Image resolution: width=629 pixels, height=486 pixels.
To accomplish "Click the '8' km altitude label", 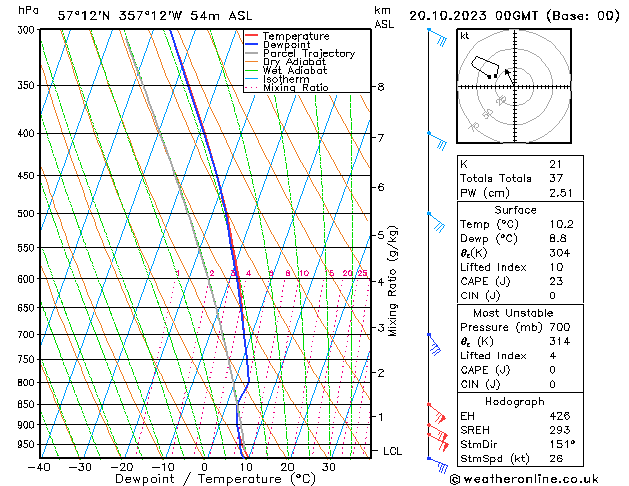I will pos(381,87).
